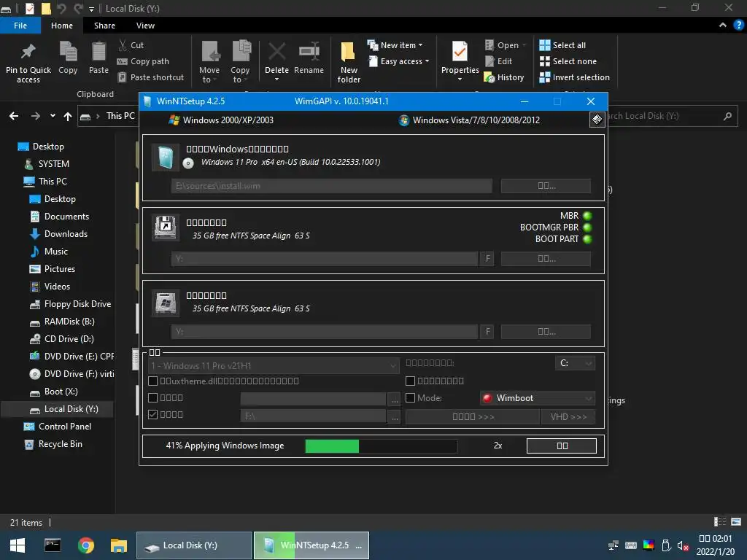Click History in the Open group
This screenshot has height=560, width=747.
tap(504, 77)
